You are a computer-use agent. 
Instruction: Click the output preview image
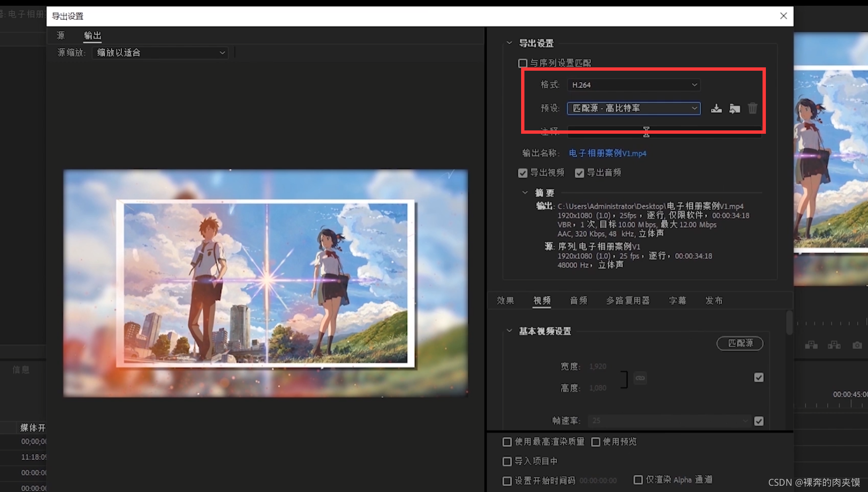pyautogui.click(x=266, y=283)
